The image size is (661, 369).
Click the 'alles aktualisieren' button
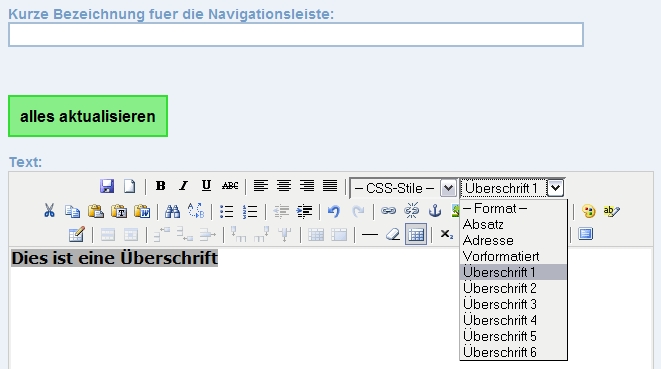point(88,116)
